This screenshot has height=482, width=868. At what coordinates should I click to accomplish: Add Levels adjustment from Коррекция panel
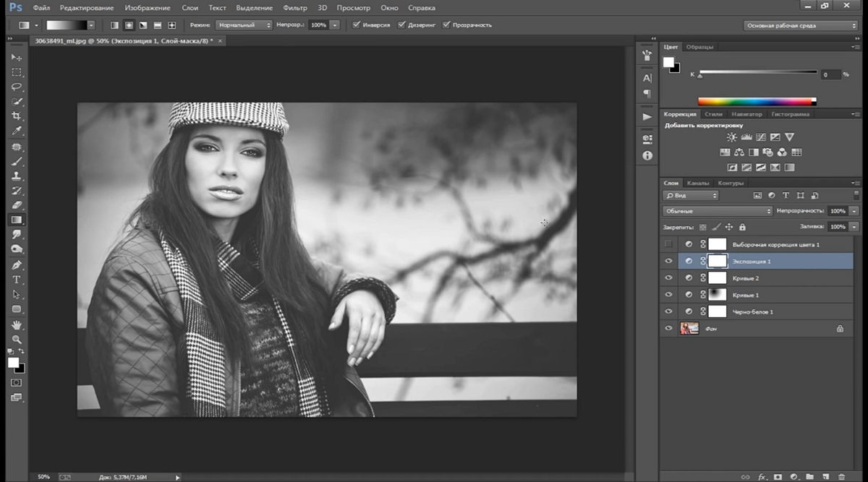pos(746,137)
